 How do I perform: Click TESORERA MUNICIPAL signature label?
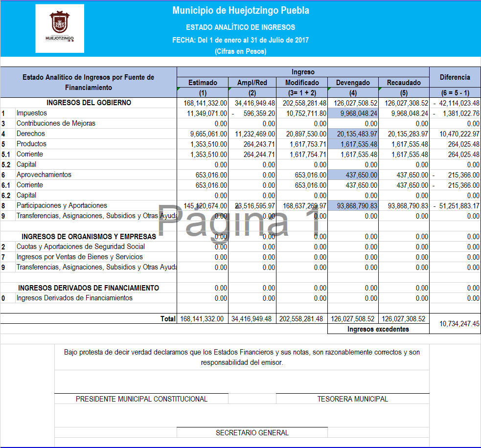pyautogui.click(x=352, y=399)
